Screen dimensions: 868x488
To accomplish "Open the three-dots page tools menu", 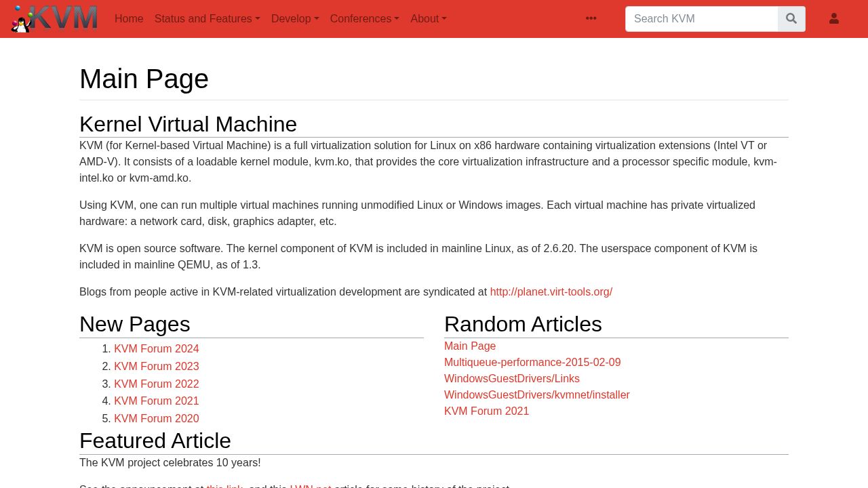I will [591, 19].
